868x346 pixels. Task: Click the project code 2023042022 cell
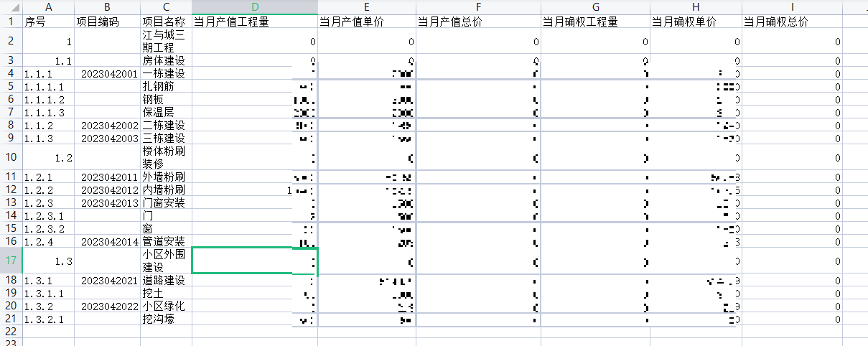click(x=107, y=306)
